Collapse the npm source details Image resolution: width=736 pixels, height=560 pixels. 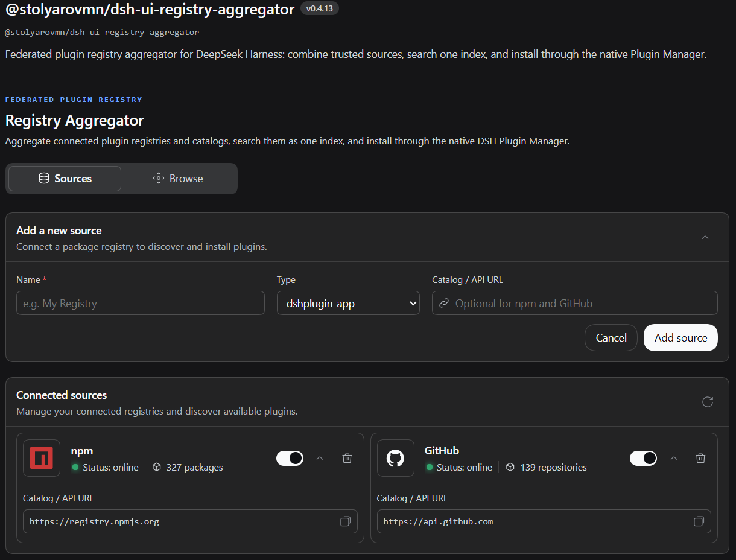[320, 458]
